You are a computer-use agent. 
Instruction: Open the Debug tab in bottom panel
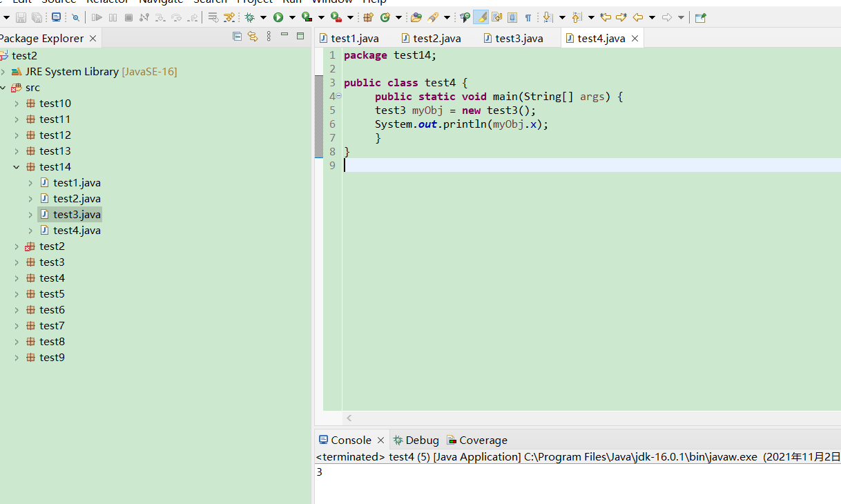416,440
